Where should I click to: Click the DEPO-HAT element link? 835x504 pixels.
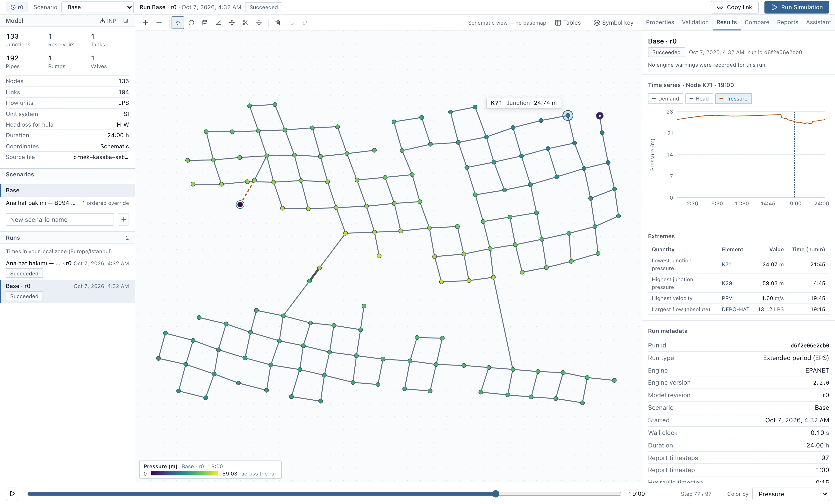(735, 309)
